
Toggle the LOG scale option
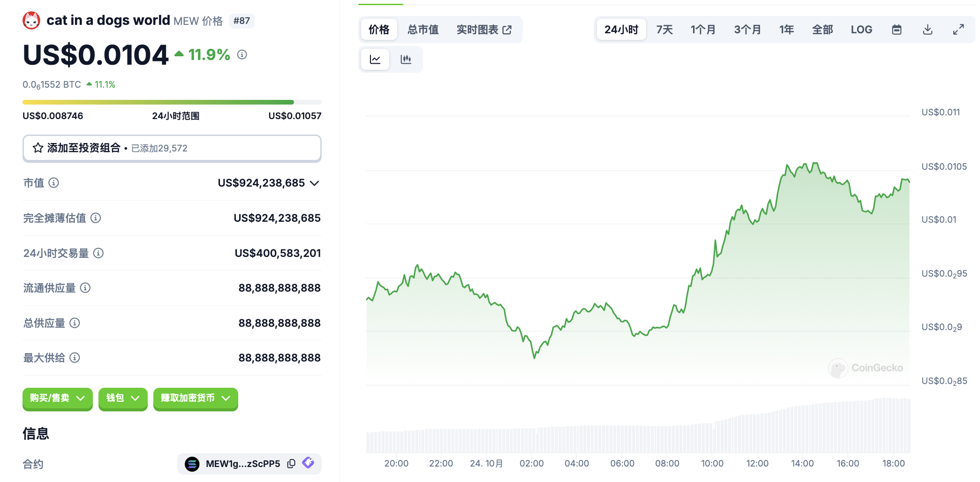[x=861, y=30]
